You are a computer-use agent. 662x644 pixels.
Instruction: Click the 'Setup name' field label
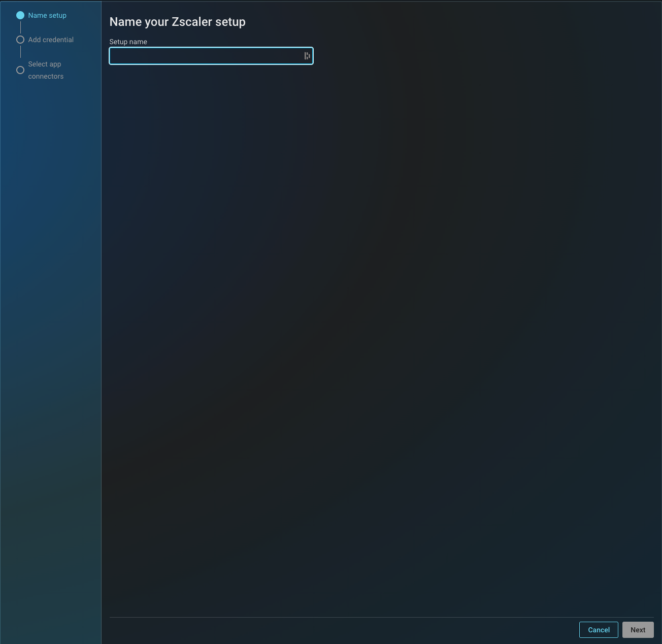(128, 42)
